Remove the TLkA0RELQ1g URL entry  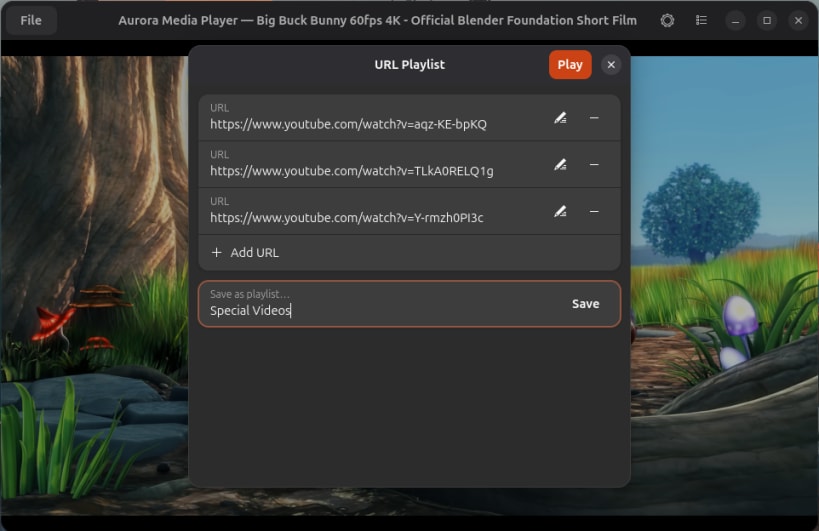point(594,164)
